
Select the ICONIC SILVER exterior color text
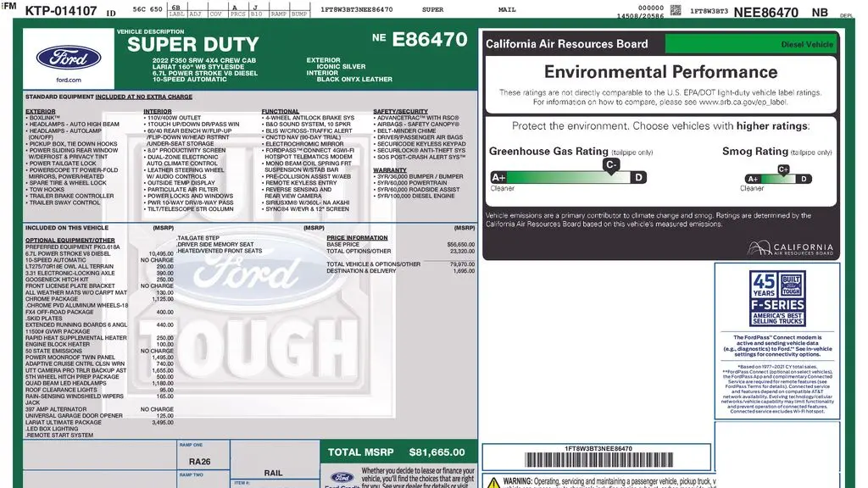341,66
